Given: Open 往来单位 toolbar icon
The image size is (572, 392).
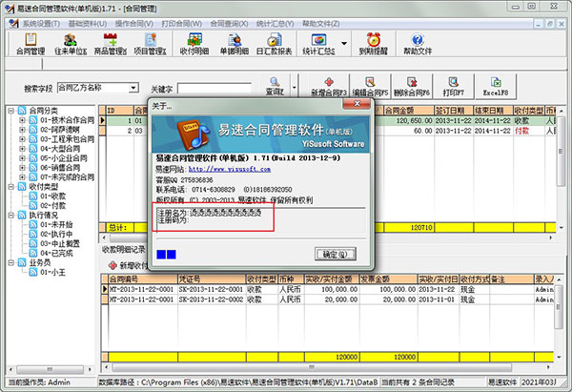Looking at the screenshot, I should click(x=70, y=44).
